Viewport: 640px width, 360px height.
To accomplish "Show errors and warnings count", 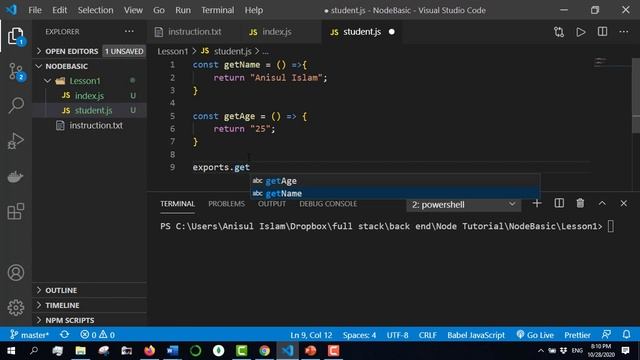I will coord(98,335).
